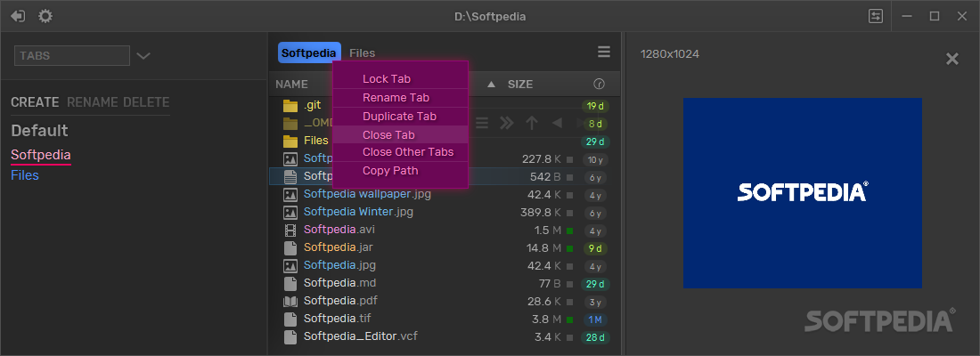Select file Softpedia.md
980x356 pixels.
pyautogui.click(x=340, y=284)
